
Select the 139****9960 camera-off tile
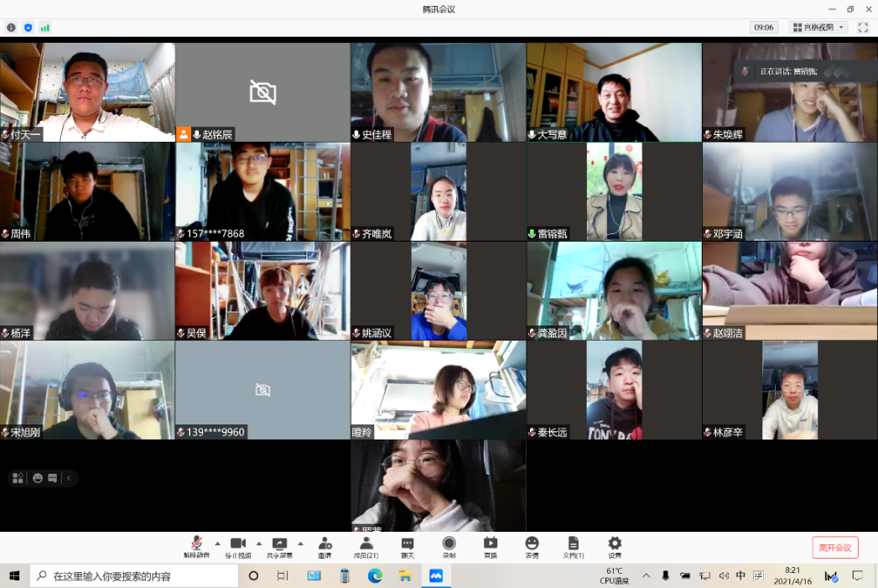coord(262,390)
